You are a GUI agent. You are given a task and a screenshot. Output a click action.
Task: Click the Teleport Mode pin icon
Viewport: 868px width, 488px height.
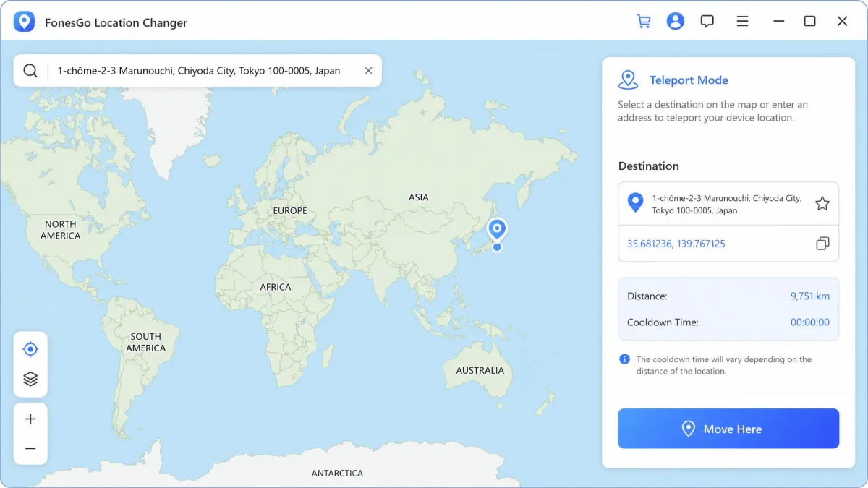[x=628, y=80]
